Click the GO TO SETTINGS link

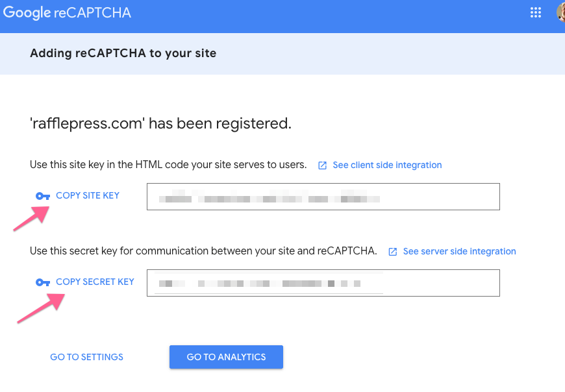click(86, 356)
